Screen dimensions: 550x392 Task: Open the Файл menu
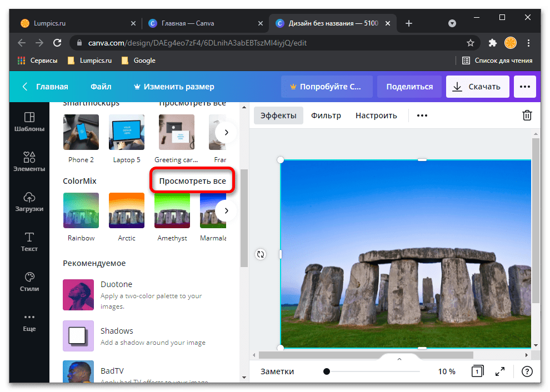pos(101,87)
